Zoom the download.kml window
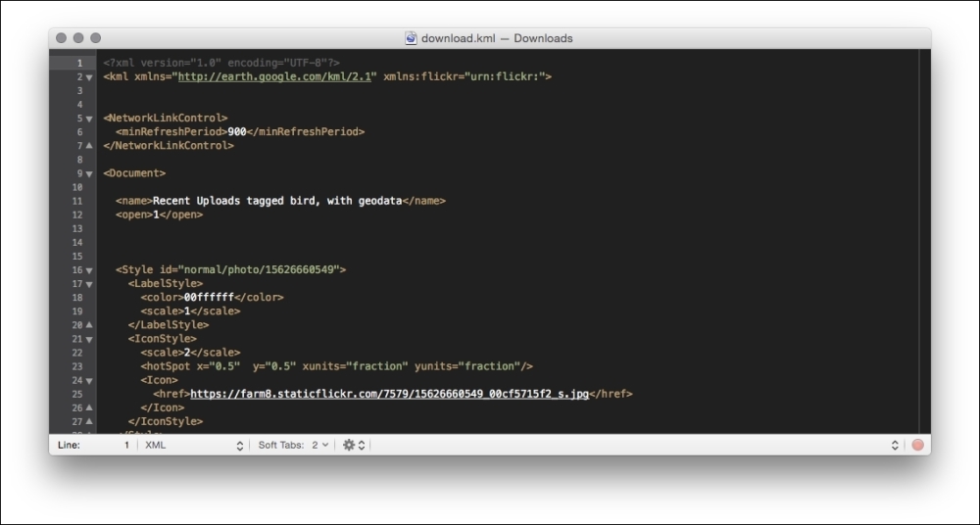980x525 pixels. (96, 38)
